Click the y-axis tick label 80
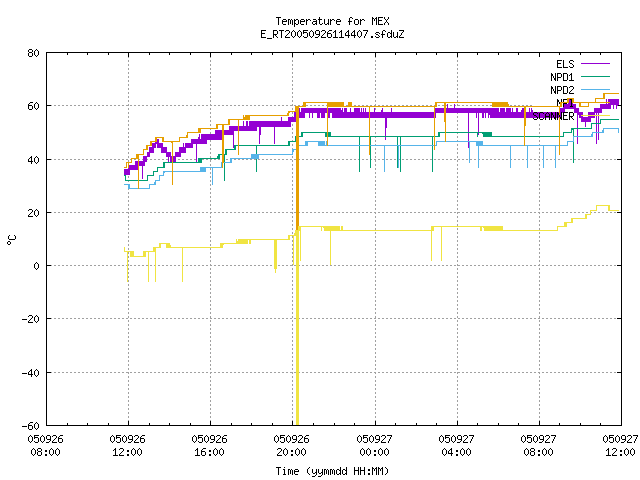This screenshot has width=640, height=480. [33, 53]
